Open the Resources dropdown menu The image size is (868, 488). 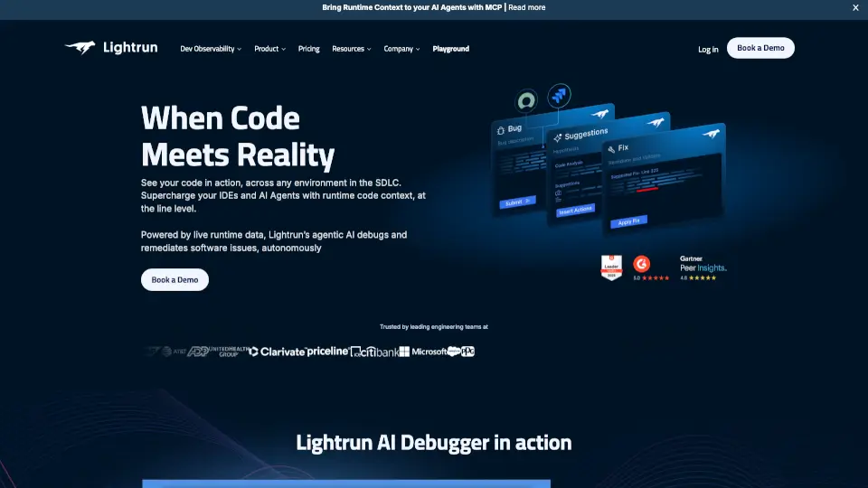[351, 49]
